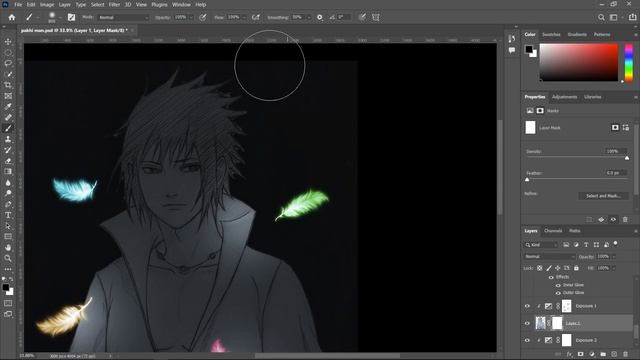
Task: Switch to the Paths tab
Action: coord(575,231)
